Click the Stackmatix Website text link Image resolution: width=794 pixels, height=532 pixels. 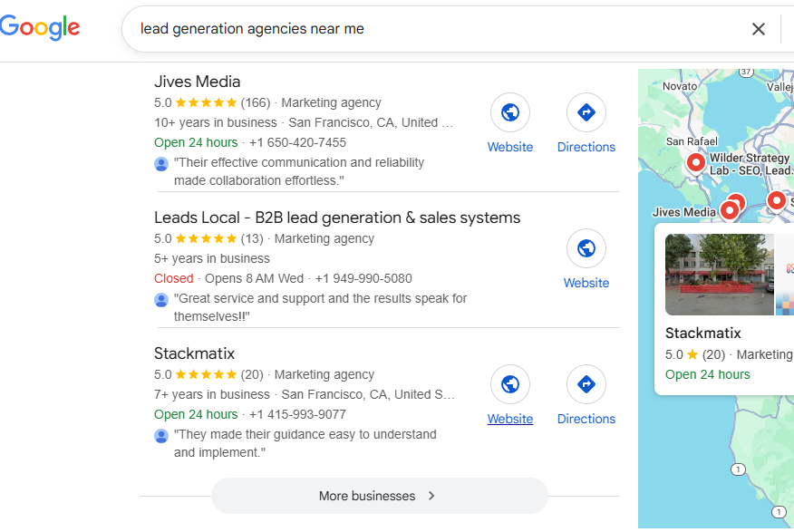click(x=510, y=419)
